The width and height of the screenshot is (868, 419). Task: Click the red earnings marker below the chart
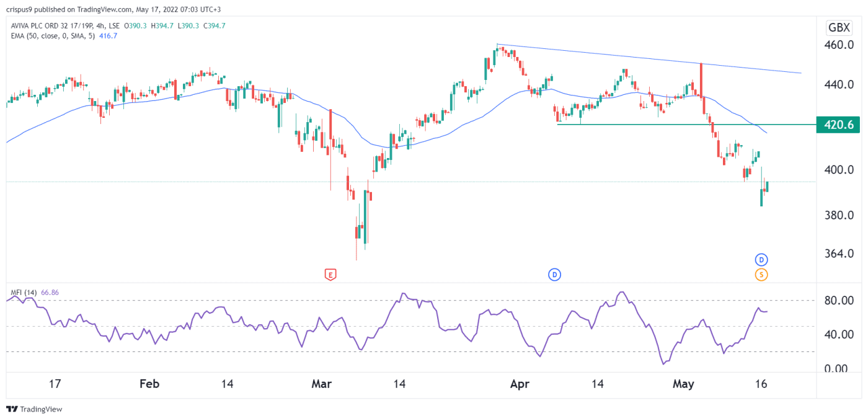coord(330,274)
